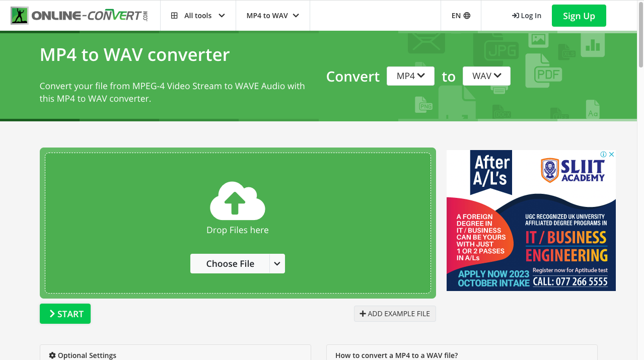Click the Choose File button

[230, 263]
